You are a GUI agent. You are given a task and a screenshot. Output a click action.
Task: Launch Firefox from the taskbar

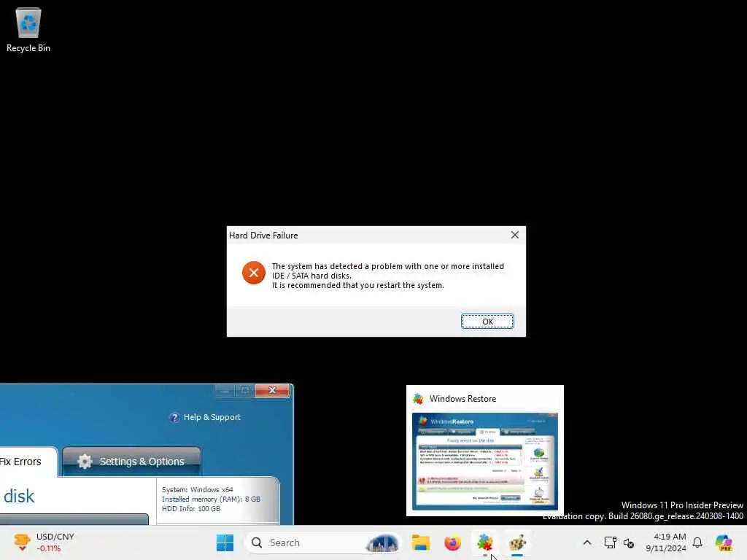(x=452, y=542)
